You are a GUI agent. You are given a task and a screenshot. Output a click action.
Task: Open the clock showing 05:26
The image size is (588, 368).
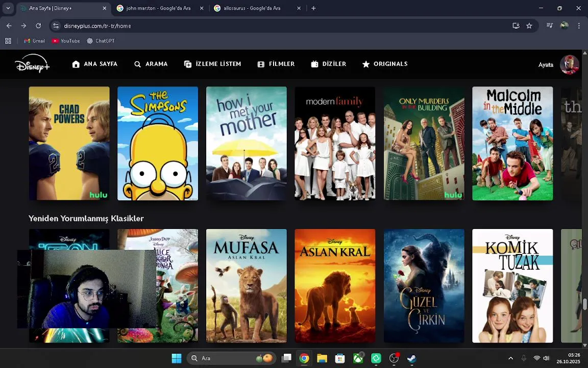(569, 358)
